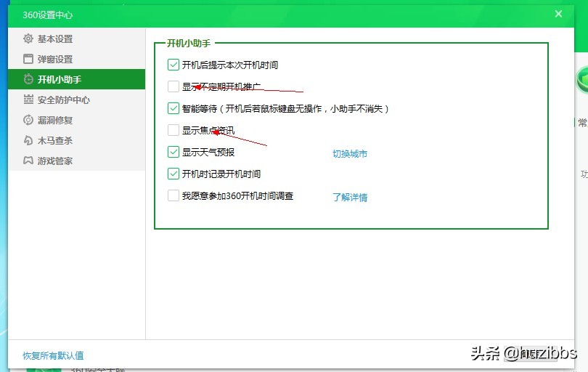Viewport: 588px width, 372px height.
Task: Click the gamepad icon beside 游戏管家
Action: (x=28, y=161)
